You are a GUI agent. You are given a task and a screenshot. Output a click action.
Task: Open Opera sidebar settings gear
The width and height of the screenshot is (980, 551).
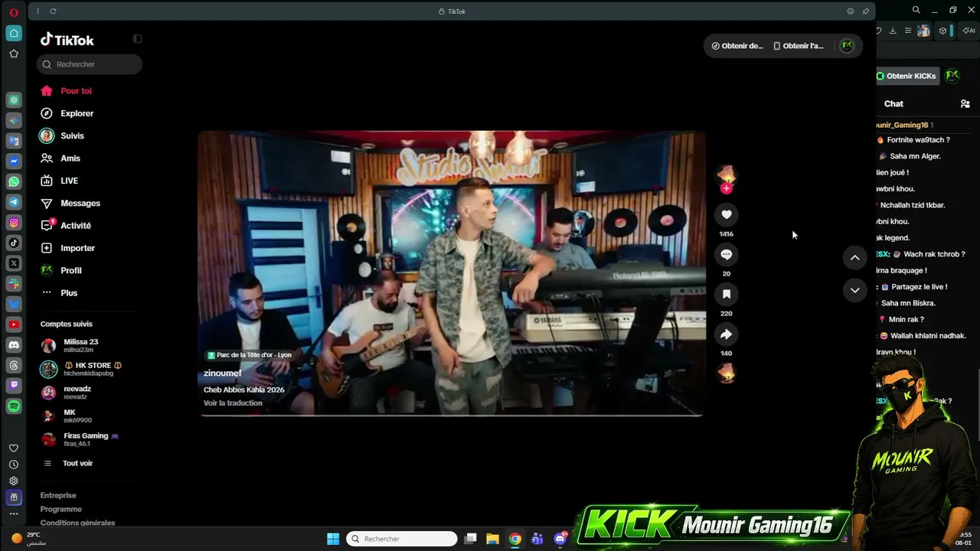coord(14,481)
